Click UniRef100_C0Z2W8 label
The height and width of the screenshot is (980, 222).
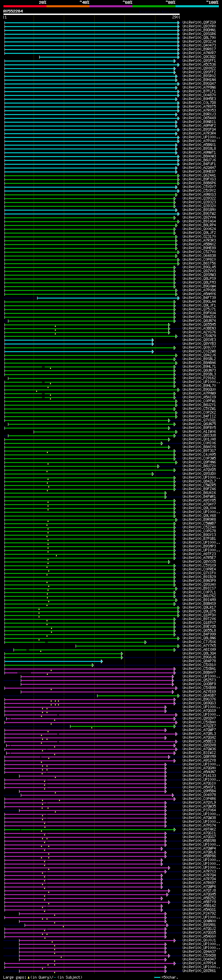point(199,351)
